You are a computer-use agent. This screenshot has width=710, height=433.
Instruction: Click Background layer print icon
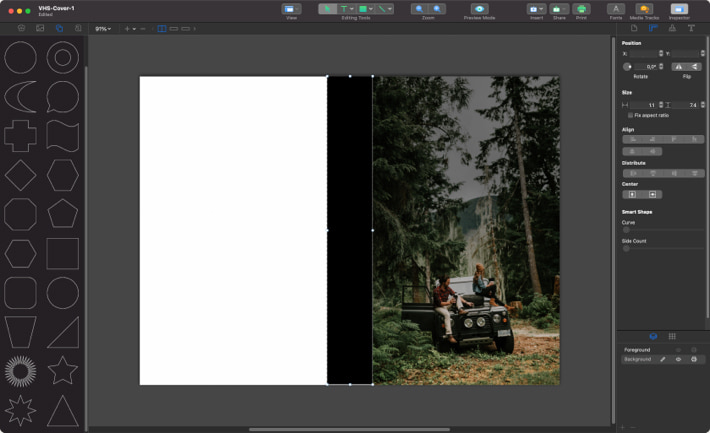pyautogui.click(x=694, y=359)
